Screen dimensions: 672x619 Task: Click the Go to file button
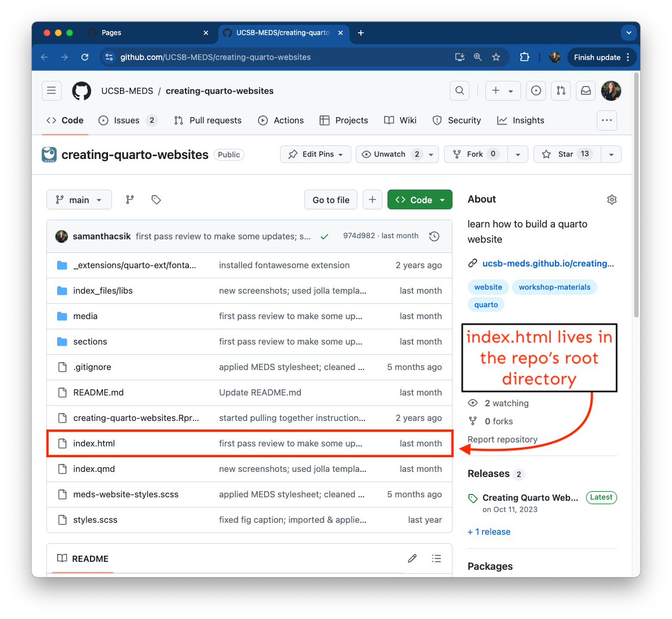331,200
